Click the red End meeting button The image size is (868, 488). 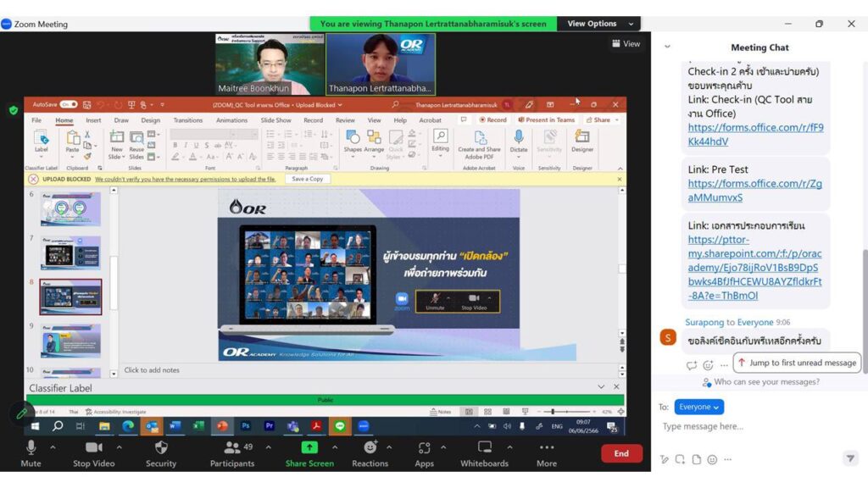pos(621,454)
